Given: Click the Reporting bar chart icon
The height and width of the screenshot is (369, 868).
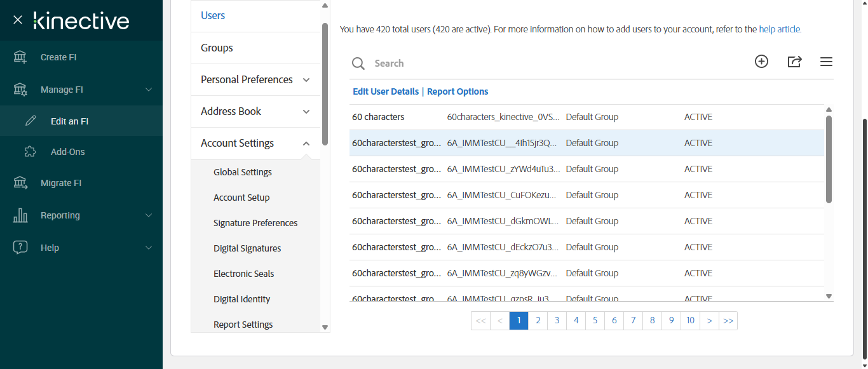Looking at the screenshot, I should tap(20, 215).
